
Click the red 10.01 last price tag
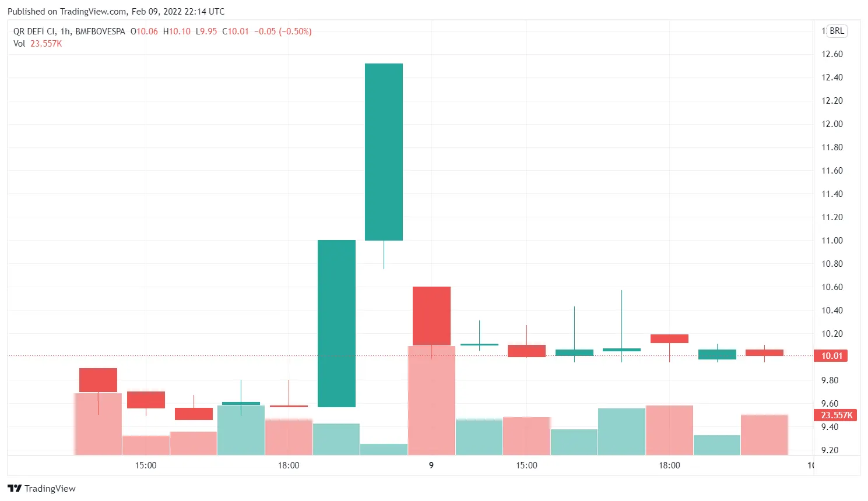832,355
